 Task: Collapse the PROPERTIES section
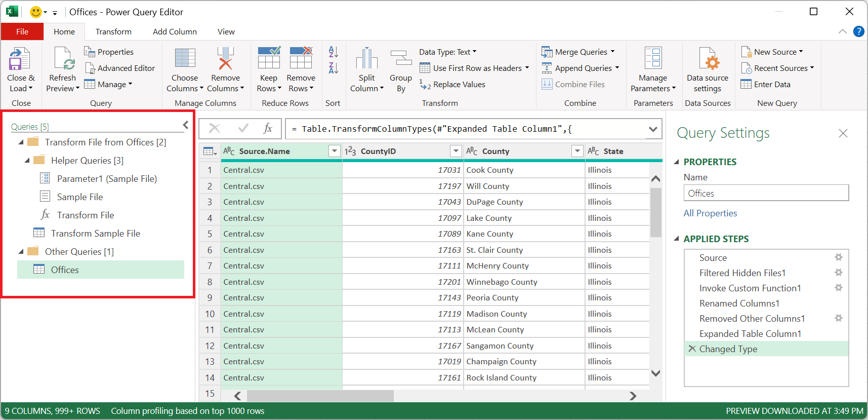click(x=677, y=162)
